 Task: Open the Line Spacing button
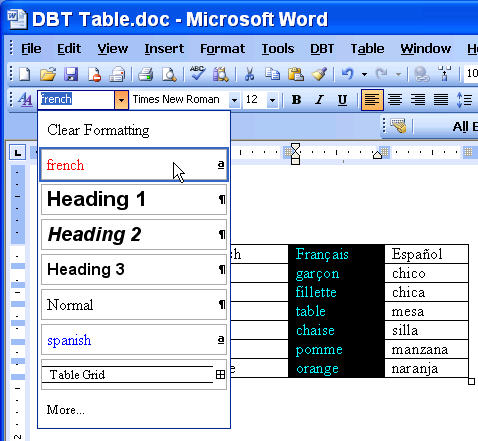(464, 100)
